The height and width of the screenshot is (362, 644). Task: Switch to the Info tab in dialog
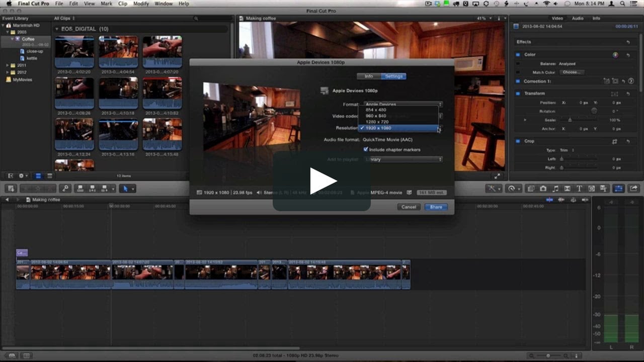pyautogui.click(x=369, y=76)
